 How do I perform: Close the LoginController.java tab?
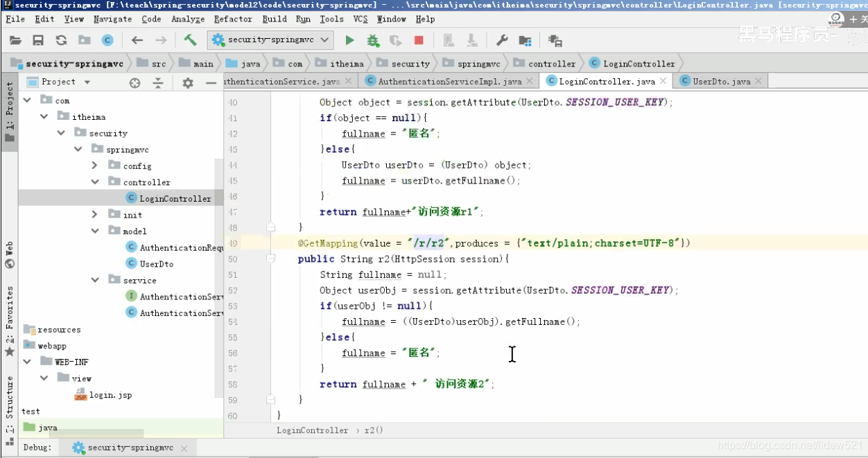coord(663,81)
